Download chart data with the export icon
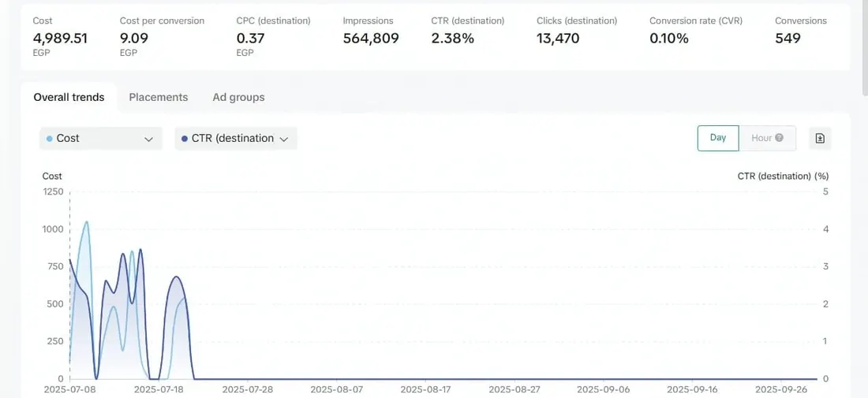This screenshot has width=868, height=398. 820,138
